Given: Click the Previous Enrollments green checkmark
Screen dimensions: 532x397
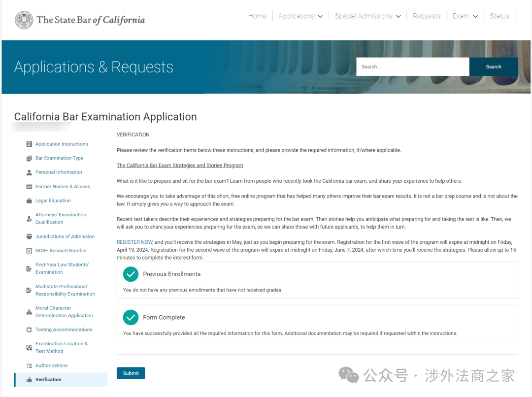Looking at the screenshot, I should click(131, 274).
